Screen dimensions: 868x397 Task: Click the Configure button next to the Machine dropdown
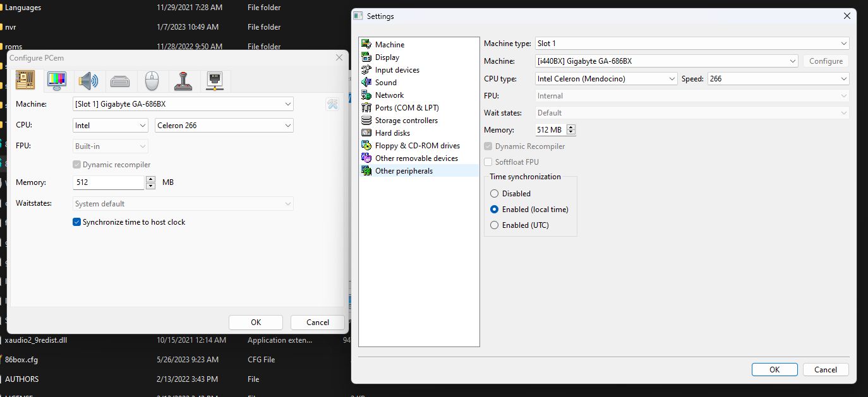826,61
